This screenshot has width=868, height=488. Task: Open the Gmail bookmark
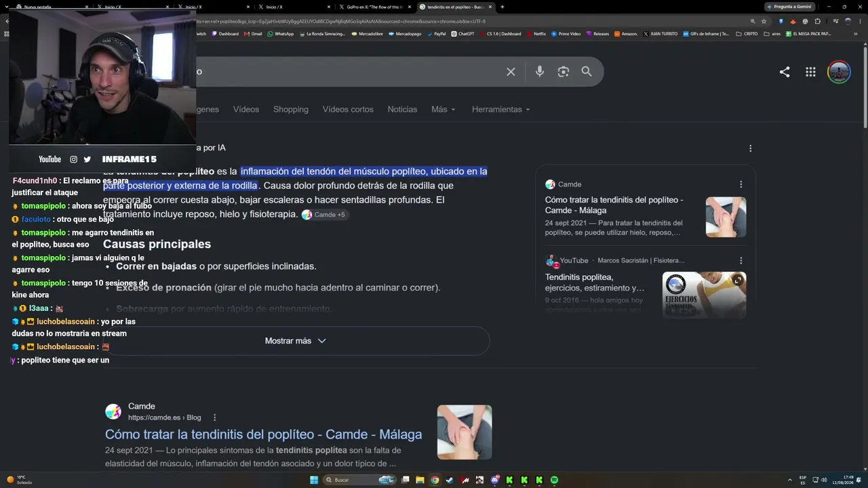253,34
